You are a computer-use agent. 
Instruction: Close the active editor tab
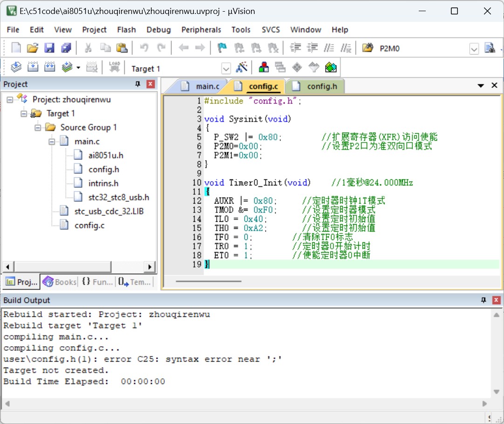(x=494, y=86)
